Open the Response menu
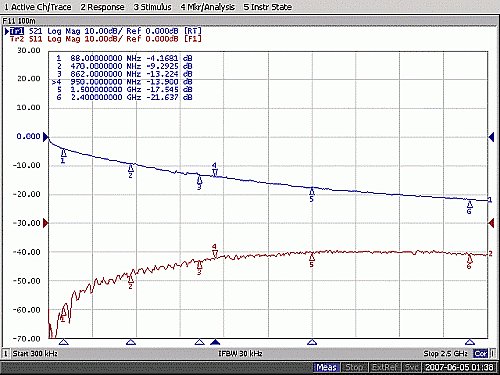The width and height of the screenshot is (500, 375). 102,7
